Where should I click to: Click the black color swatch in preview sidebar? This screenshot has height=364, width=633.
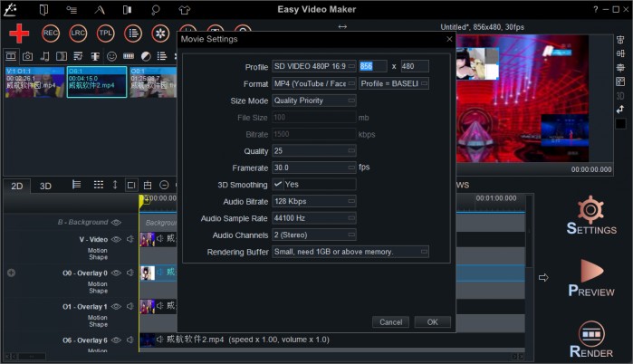(x=620, y=123)
